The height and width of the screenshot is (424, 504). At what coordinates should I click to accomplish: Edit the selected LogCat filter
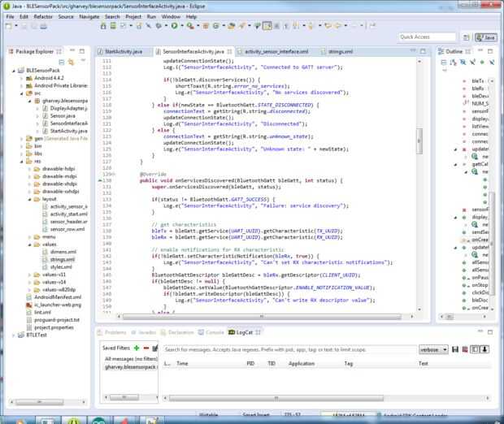click(154, 348)
